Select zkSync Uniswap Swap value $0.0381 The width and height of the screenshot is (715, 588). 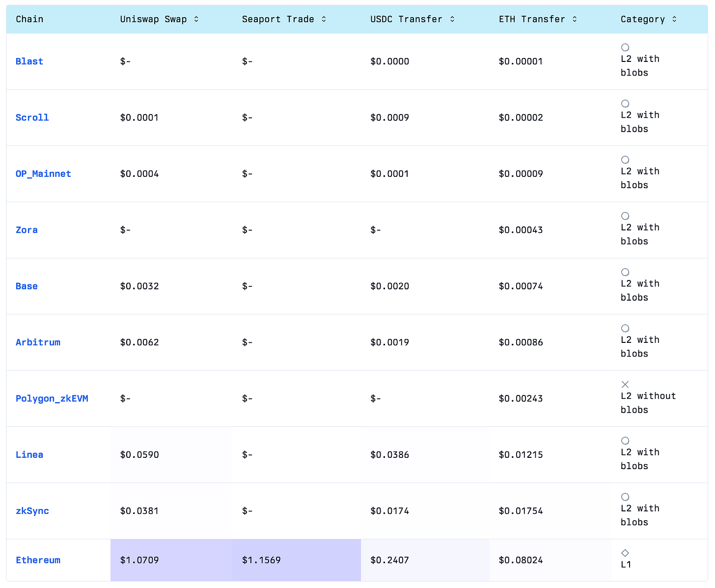tap(139, 511)
